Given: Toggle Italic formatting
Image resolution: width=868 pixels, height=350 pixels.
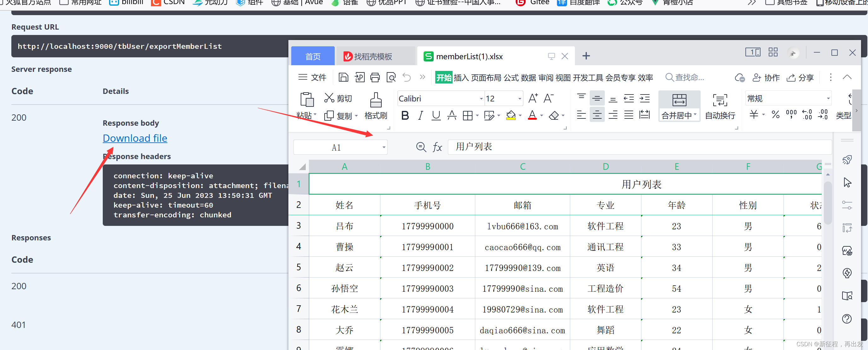Looking at the screenshot, I should pos(420,116).
